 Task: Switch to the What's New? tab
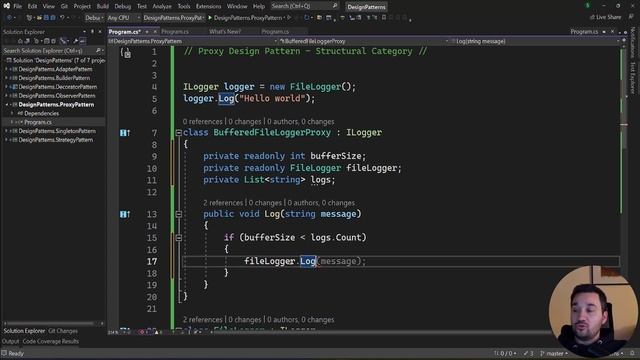225,31
